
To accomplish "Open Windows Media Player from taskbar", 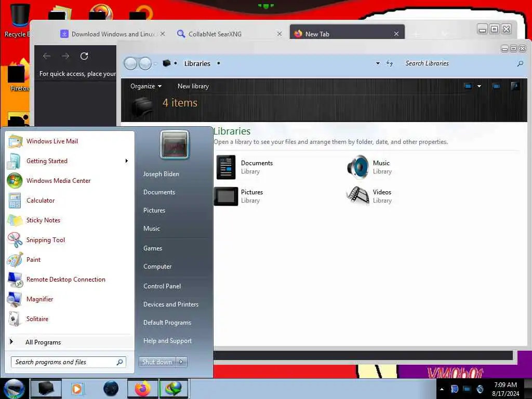I will [x=77, y=389].
